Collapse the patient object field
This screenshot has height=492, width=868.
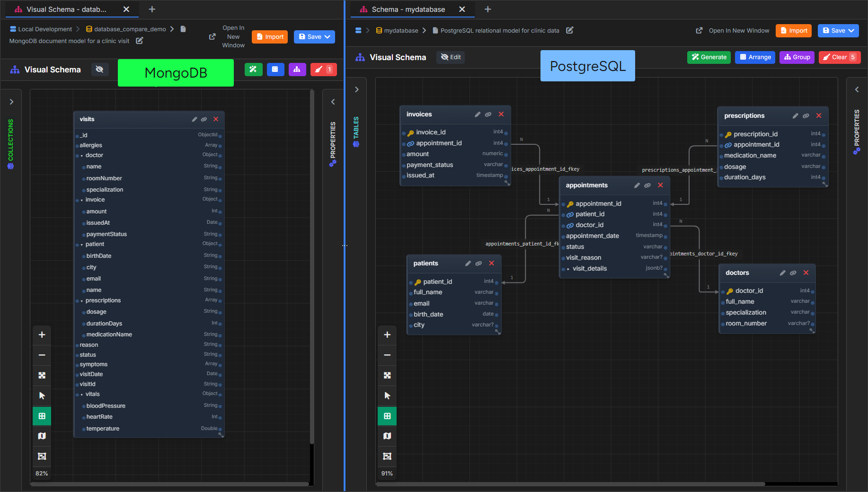point(82,245)
